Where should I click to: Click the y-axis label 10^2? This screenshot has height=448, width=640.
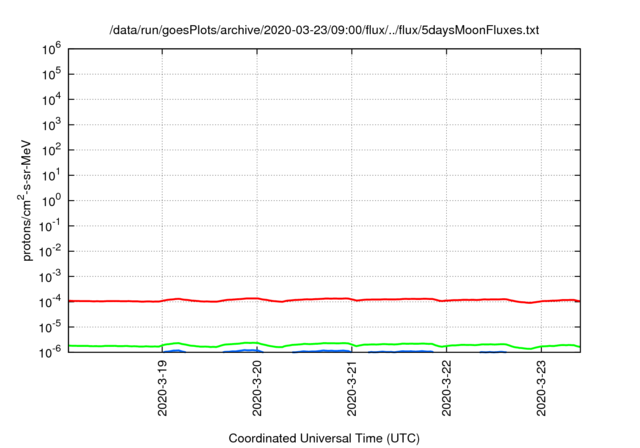click(51, 150)
